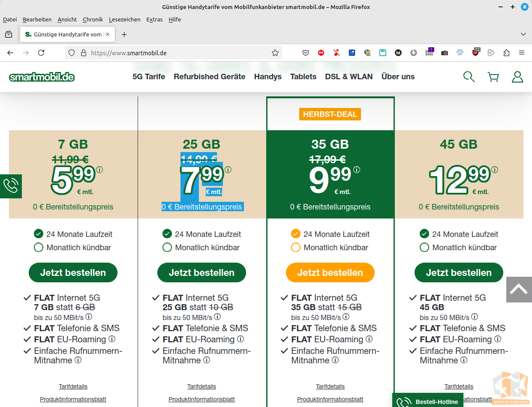Click the Pocket save icon in toolbar

click(306, 53)
